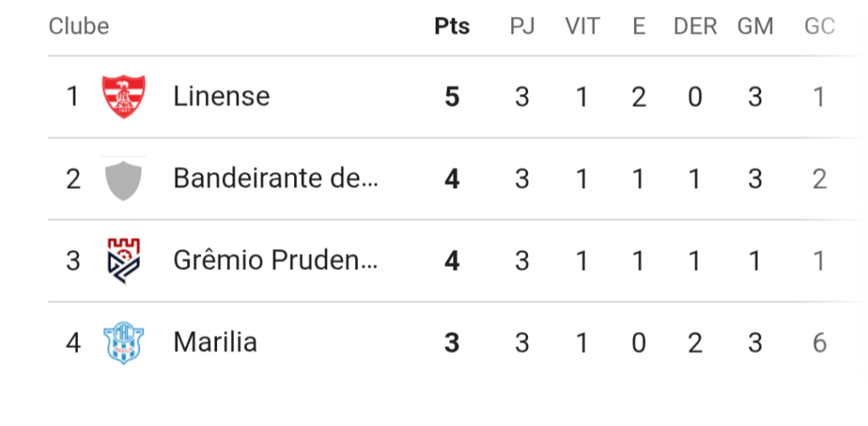Open the Linense team name link

coord(221,97)
